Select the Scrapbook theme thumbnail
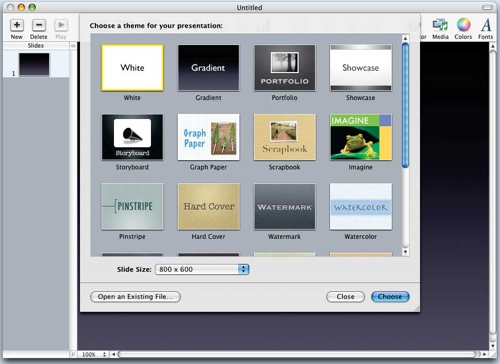This screenshot has height=364, width=500. click(x=284, y=137)
